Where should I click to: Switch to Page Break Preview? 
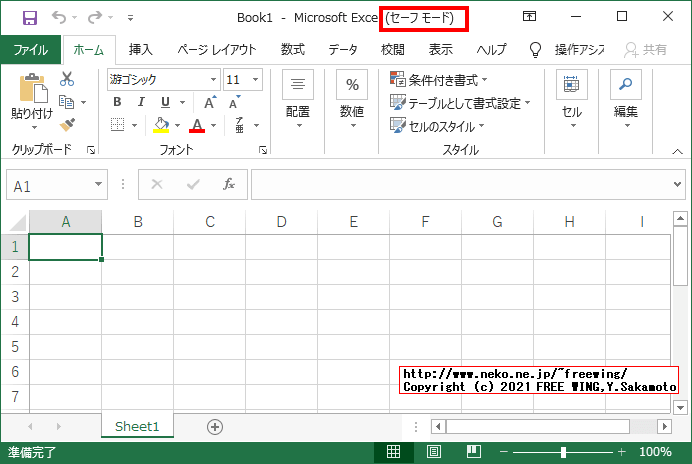(x=474, y=452)
